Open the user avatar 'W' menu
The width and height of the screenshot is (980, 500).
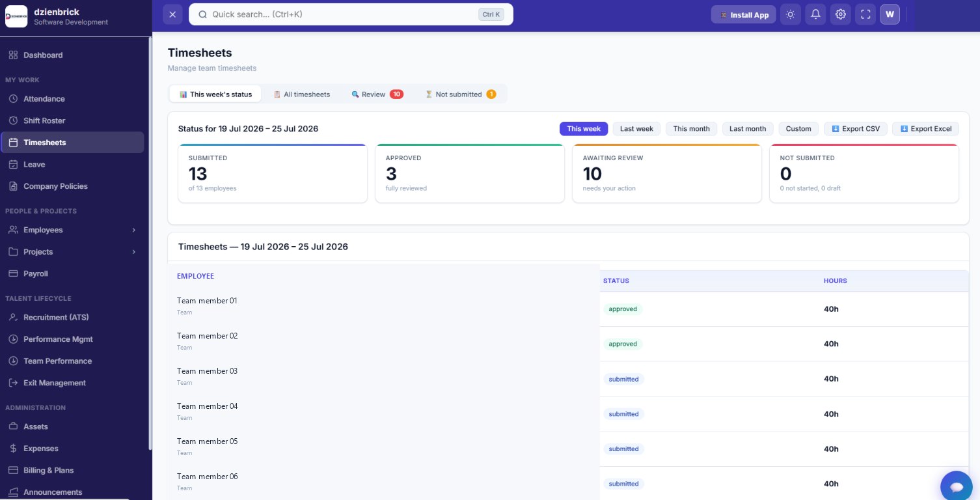[x=890, y=14]
